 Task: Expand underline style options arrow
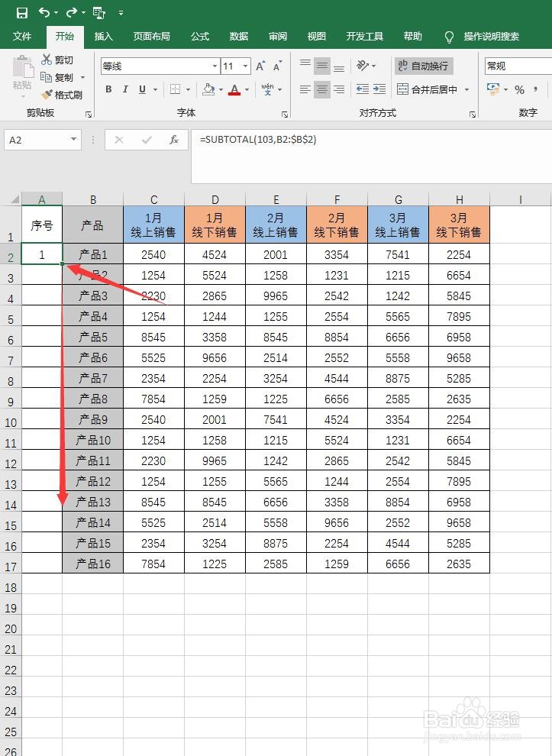tap(155, 89)
